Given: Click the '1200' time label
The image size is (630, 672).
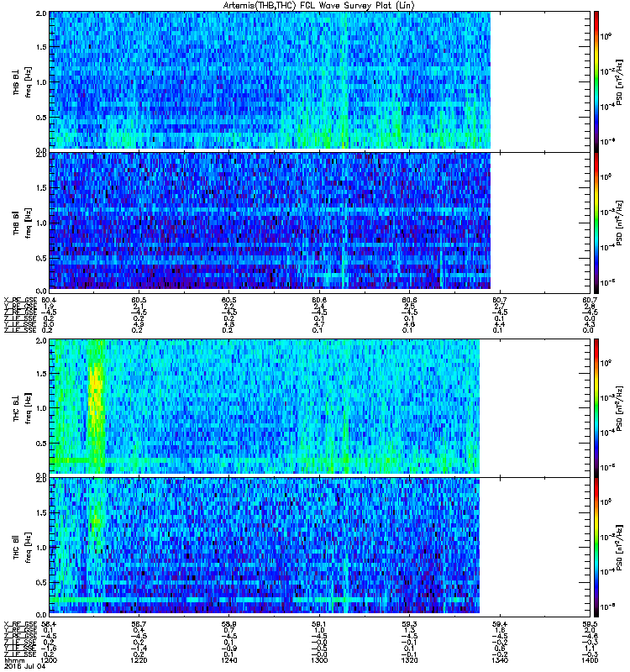Looking at the screenshot, I should [49, 660].
